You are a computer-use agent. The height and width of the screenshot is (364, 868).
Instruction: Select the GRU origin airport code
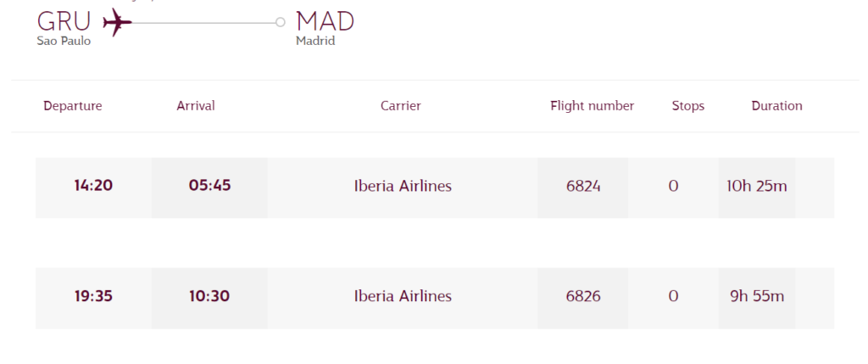point(64,21)
